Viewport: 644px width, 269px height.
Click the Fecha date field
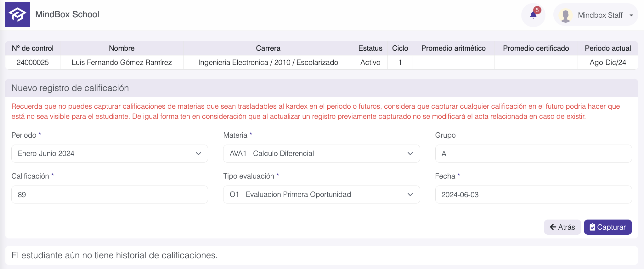coord(533,194)
